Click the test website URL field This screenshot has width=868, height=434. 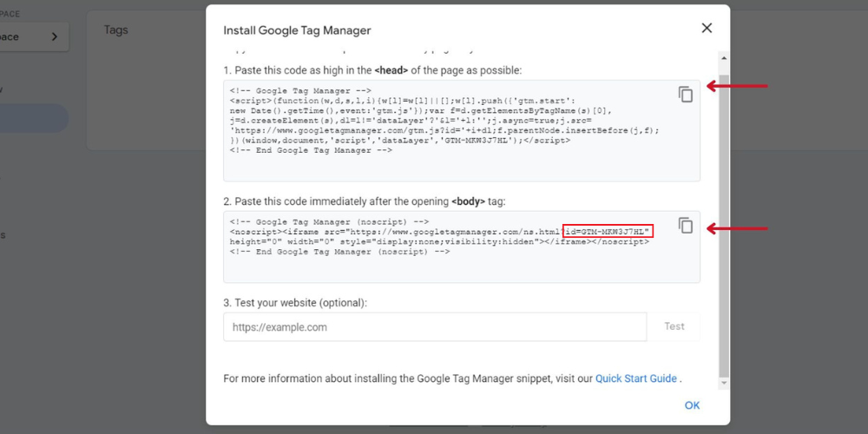point(435,326)
